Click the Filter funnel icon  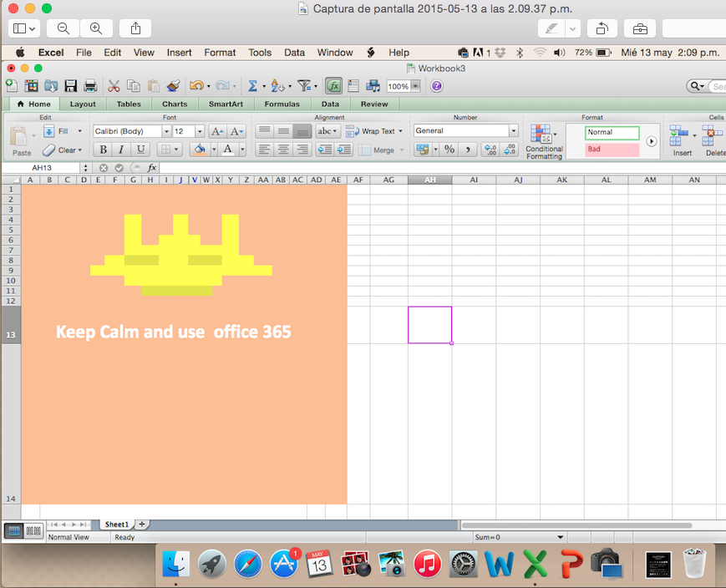304,86
